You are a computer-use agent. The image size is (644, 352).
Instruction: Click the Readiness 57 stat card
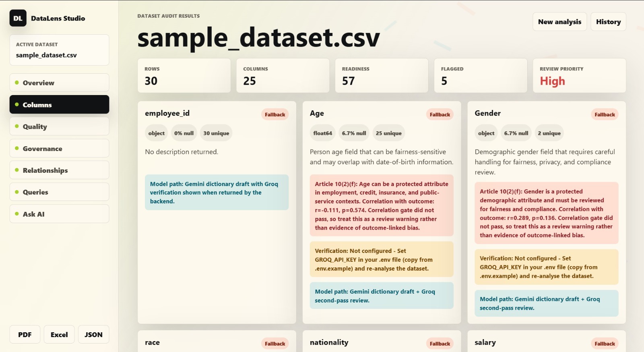click(382, 75)
